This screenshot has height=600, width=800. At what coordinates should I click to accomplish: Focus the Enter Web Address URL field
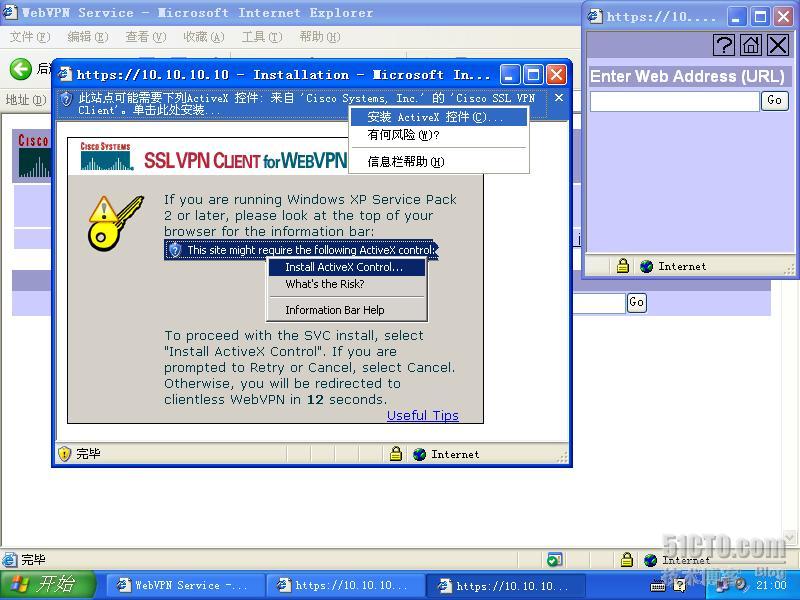(674, 101)
